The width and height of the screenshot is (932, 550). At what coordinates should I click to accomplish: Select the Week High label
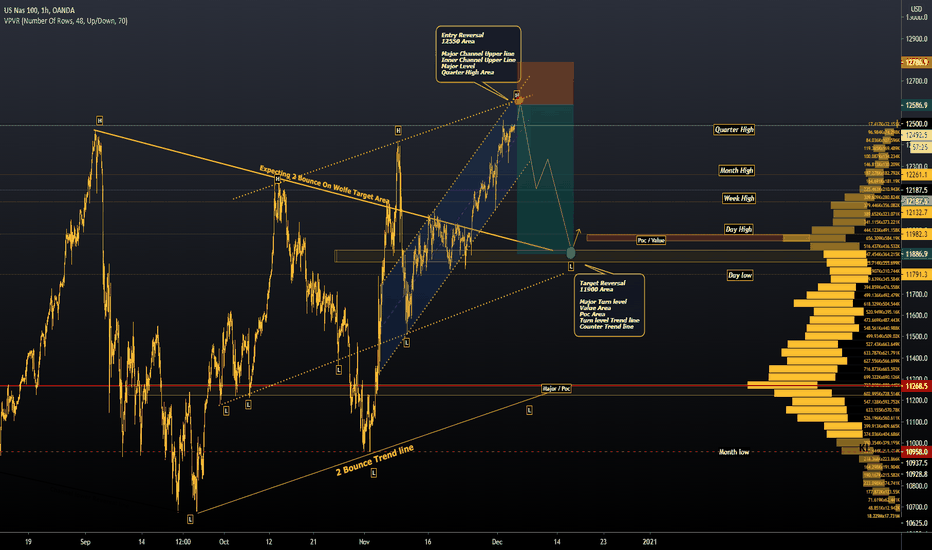point(739,199)
